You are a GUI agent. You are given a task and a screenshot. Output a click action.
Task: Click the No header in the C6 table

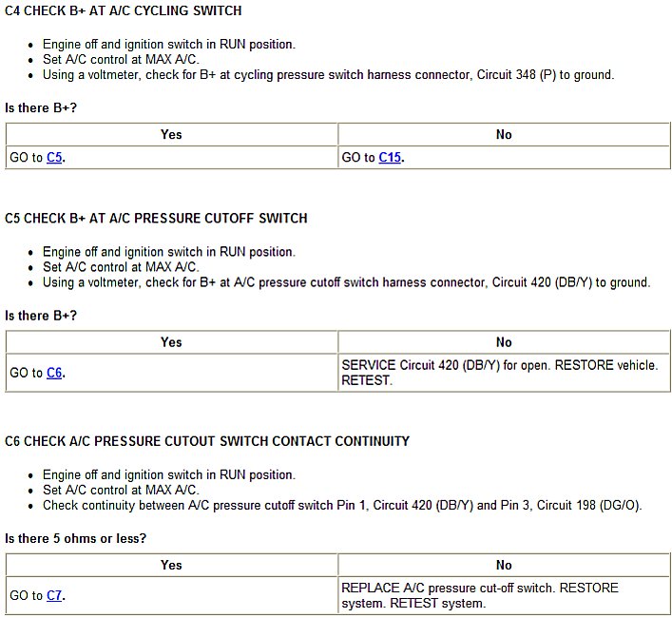coord(504,565)
